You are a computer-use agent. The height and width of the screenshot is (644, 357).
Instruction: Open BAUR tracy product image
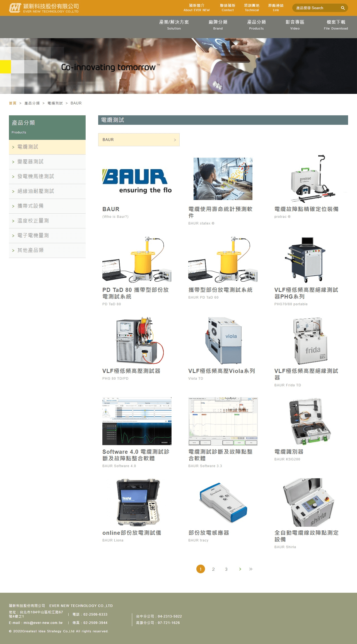point(223,503)
